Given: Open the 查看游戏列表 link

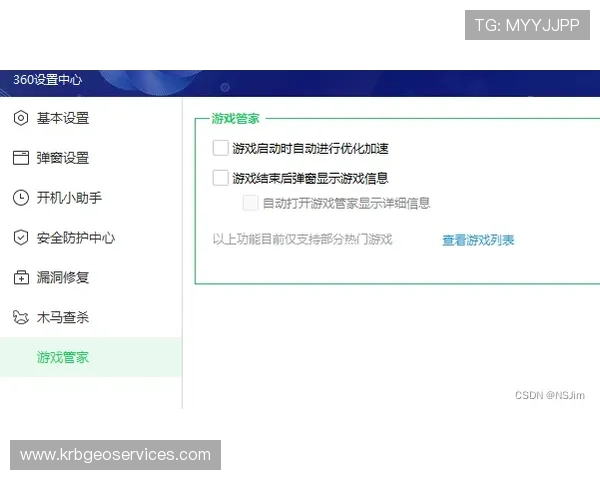Looking at the screenshot, I should point(478,240).
